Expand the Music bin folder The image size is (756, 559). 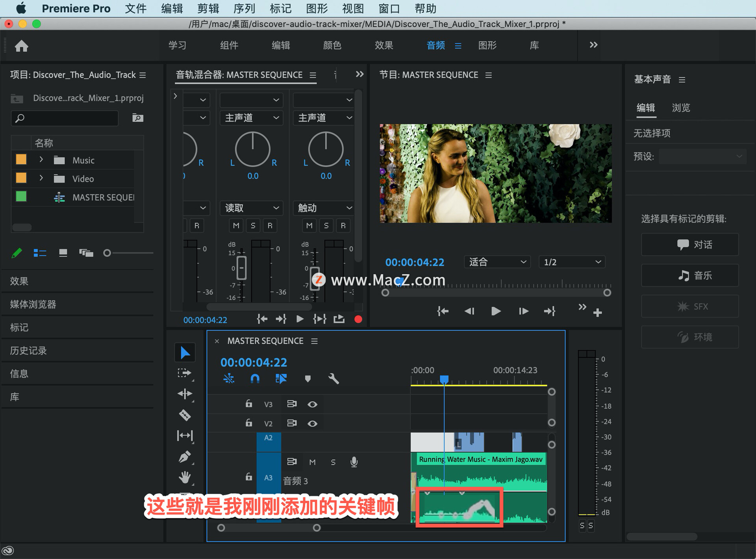click(x=41, y=160)
